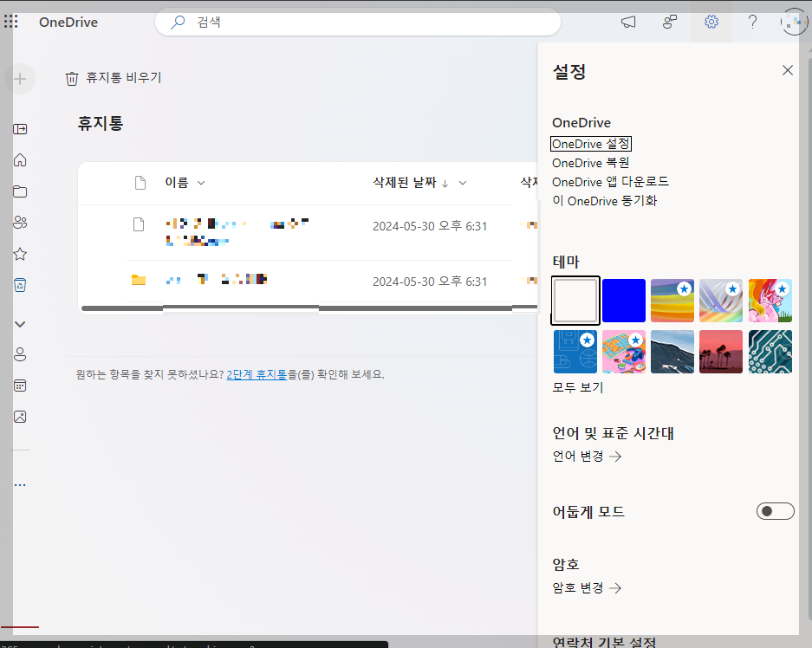Select the blue sports doodle theme
This screenshot has width=812, height=648.
575,352
